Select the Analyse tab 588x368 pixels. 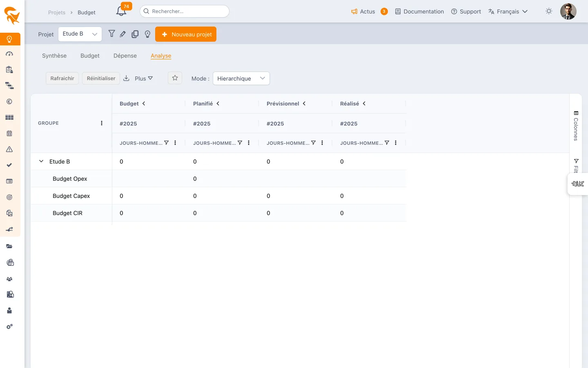coord(161,56)
